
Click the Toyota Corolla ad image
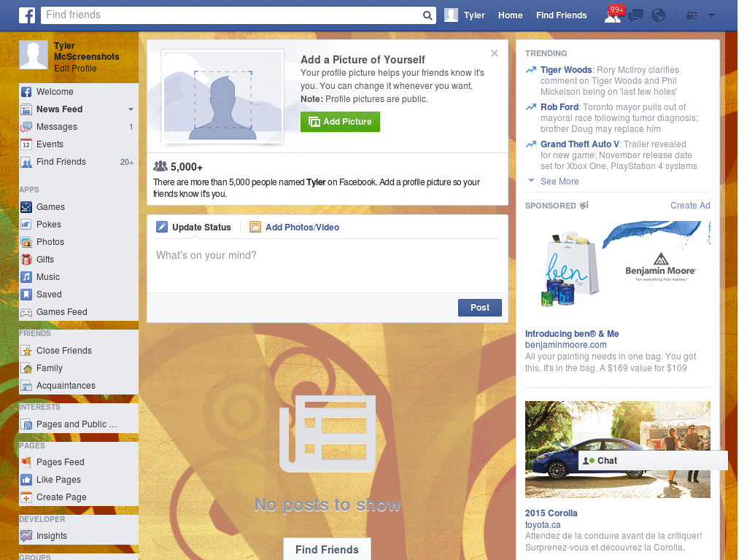617,449
